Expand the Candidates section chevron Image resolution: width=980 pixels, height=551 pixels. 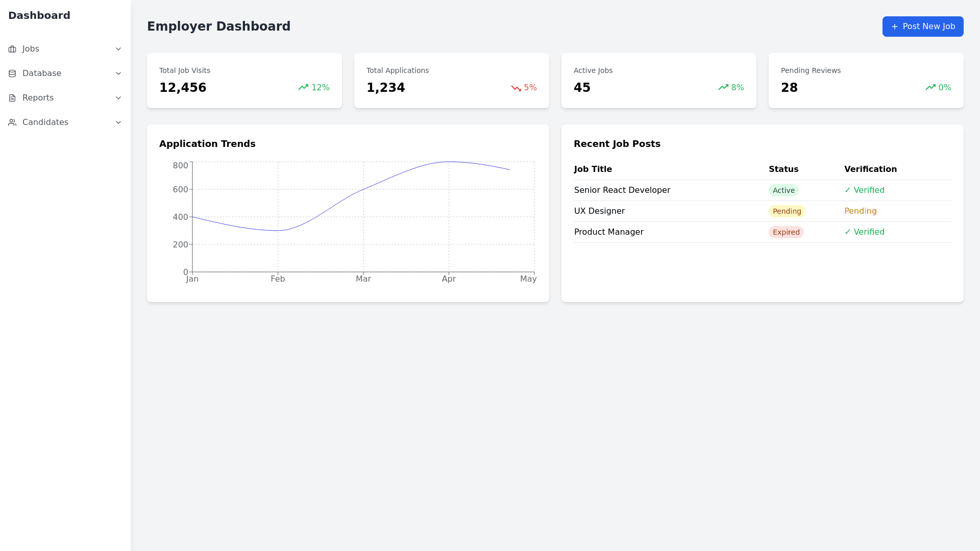tap(118, 122)
